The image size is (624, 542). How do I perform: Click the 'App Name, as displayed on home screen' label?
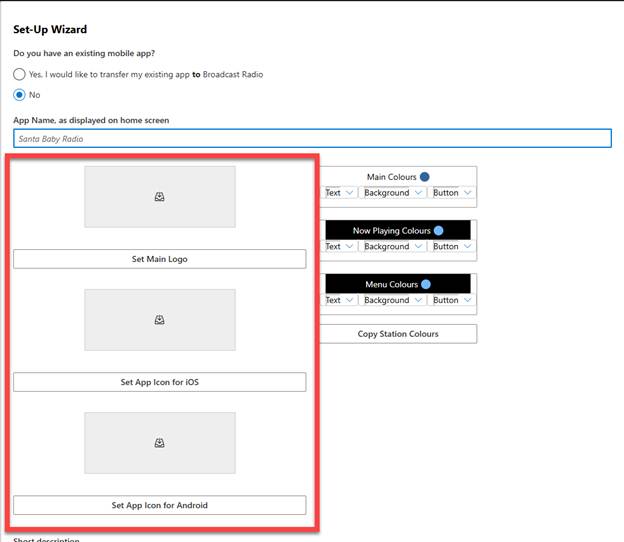pyautogui.click(x=91, y=120)
